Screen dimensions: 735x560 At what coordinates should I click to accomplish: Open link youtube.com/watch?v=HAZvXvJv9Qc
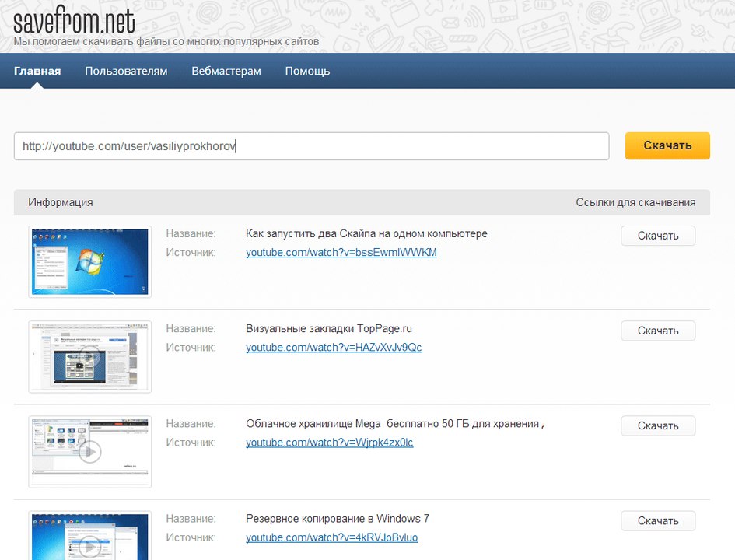coord(334,348)
